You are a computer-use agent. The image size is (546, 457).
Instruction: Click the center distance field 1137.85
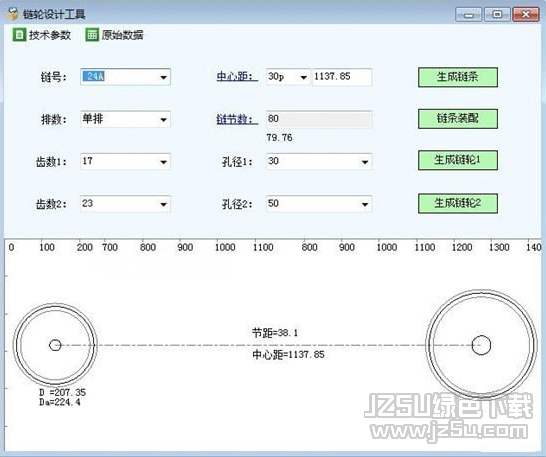(342, 77)
